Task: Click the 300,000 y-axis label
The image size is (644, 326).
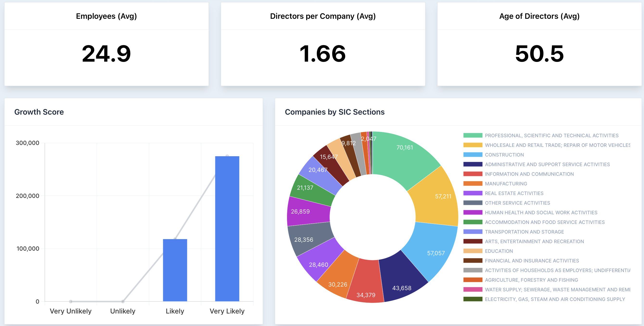Action: pos(27,143)
